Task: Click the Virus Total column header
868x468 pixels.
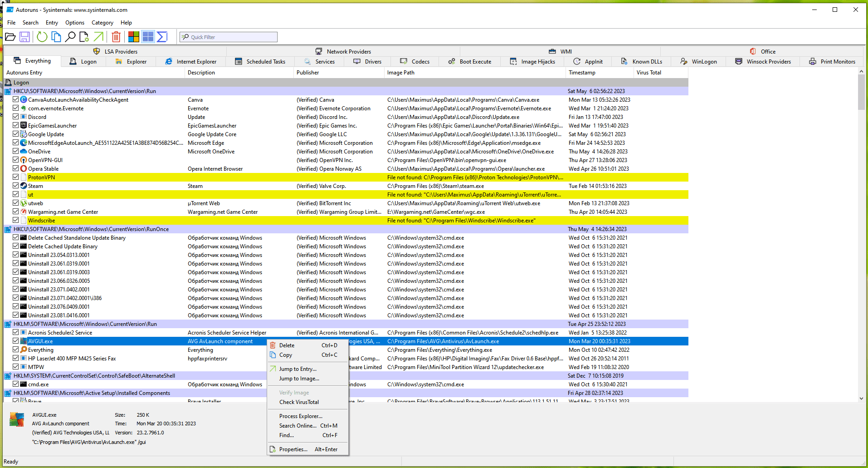Action: pos(661,73)
